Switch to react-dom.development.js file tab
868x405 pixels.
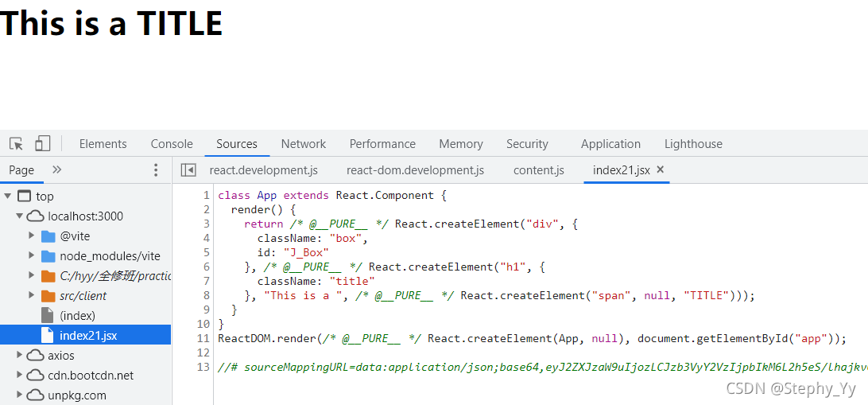pos(415,170)
